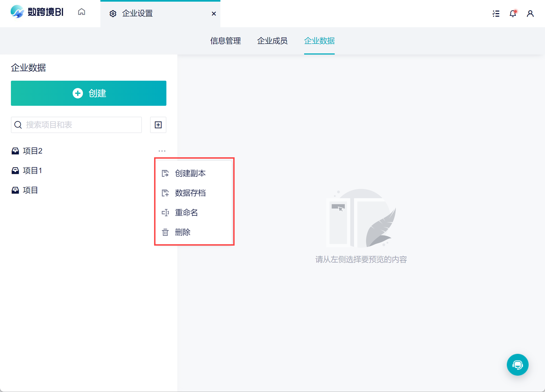Open notifications bell icon
Screen dimensions: 545x392
coord(513,13)
